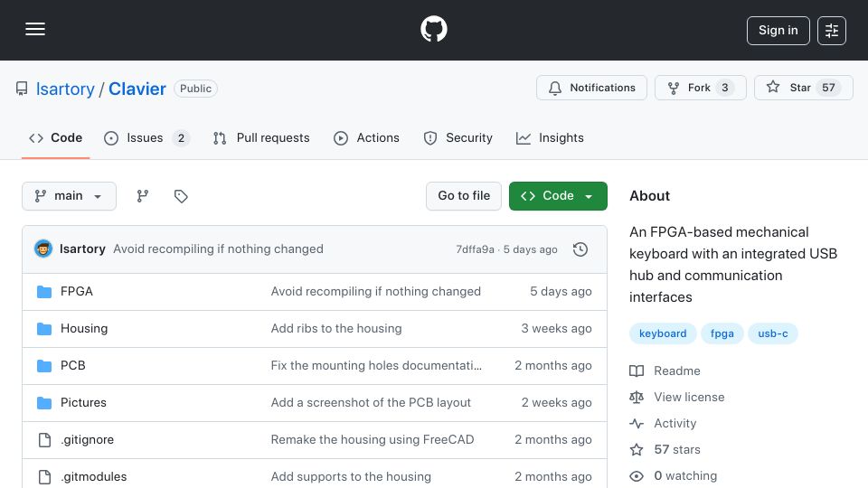
Task: Open commit hash 7dffa9a
Action: coord(475,249)
